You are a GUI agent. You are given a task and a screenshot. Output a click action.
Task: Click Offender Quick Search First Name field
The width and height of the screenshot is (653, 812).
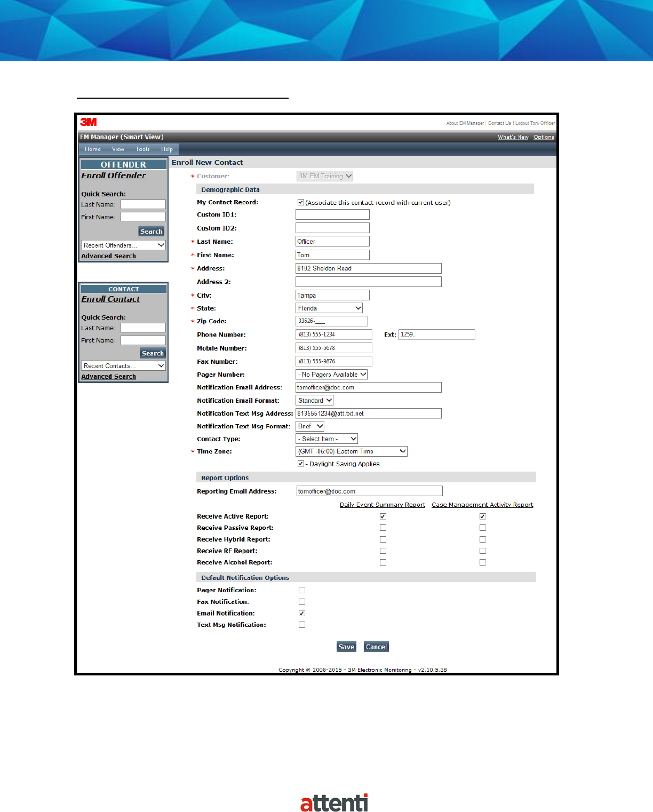(143, 217)
